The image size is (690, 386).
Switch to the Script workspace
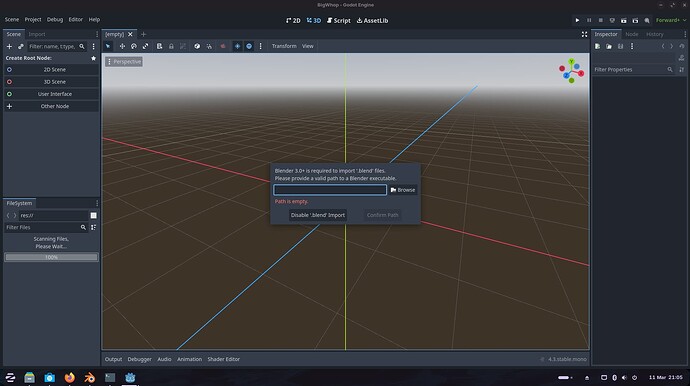(x=338, y=20)
